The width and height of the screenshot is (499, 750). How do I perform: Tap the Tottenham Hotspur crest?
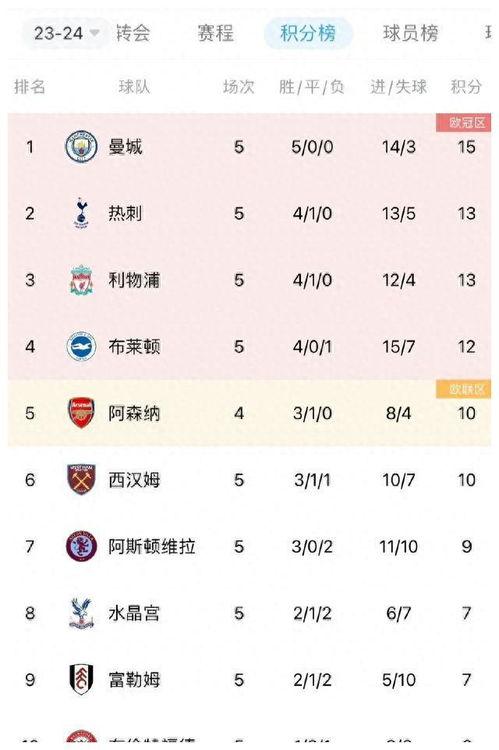[x=81, y=213]
